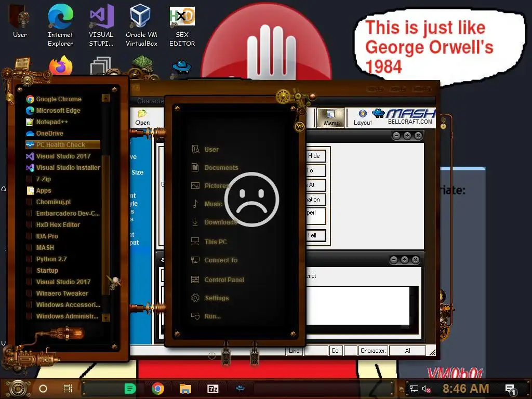
Task: Click the Menu toolbar button in MASH
Action: [331, 118]
